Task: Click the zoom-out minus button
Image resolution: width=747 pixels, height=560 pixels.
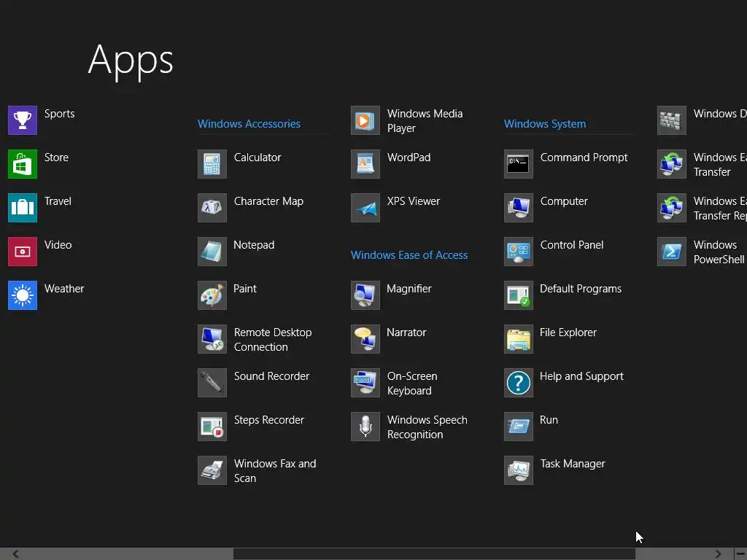Action: click(741, 554)
